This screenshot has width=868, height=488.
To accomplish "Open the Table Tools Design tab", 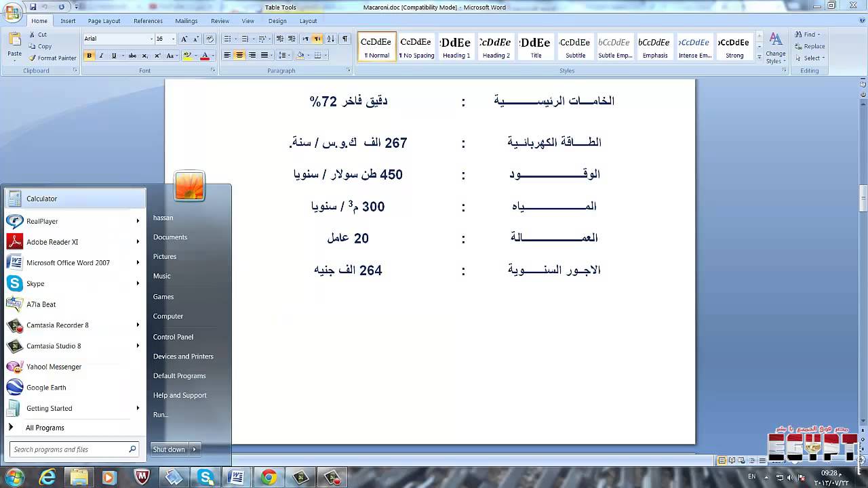I will 277,21.
